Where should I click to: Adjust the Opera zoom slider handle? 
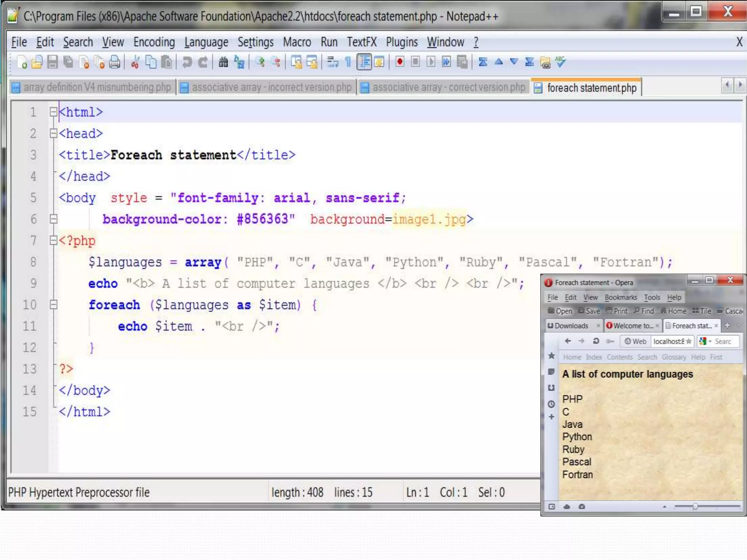(695, 506)
